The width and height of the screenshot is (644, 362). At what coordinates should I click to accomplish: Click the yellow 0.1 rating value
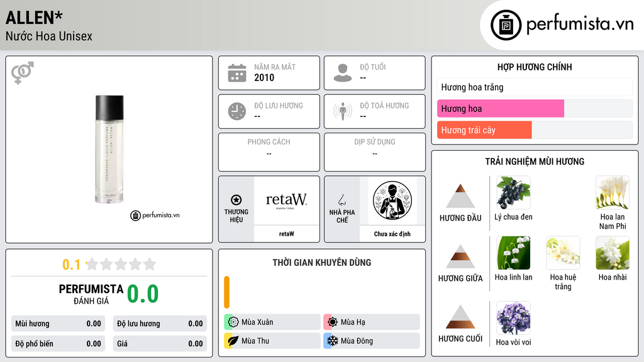click(x=71, y=265)
